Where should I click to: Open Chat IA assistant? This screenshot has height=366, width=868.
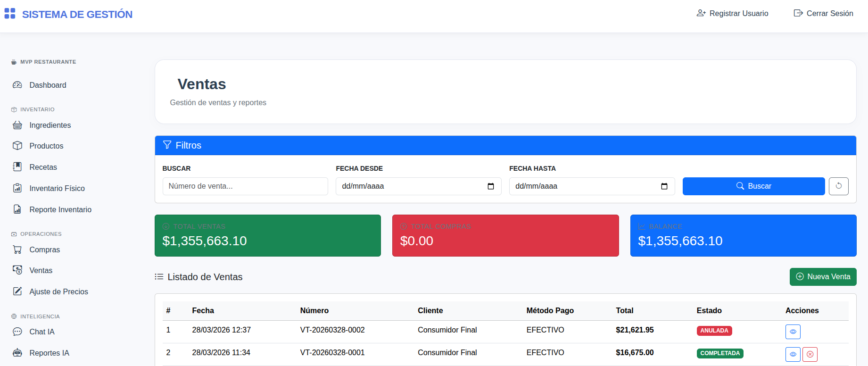coord(41,332)
